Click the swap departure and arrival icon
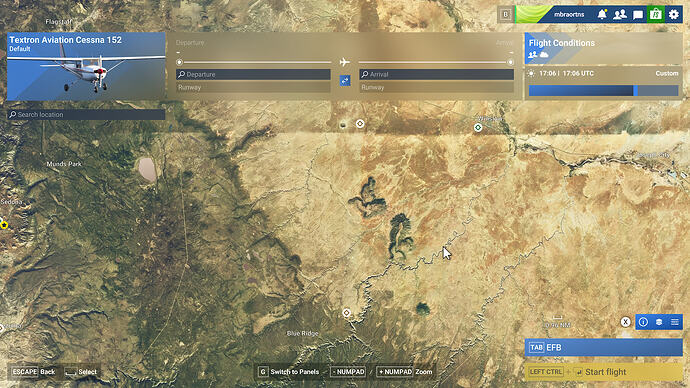Screen dimensions: 690x388 pos(345,81)
